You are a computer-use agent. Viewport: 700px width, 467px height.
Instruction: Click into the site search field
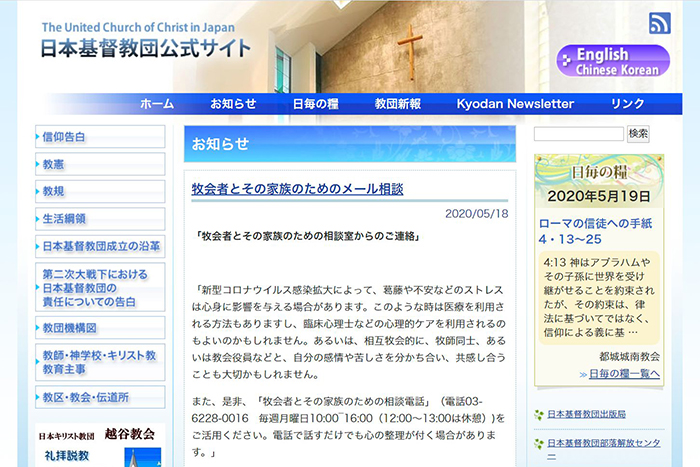click(x=579, y=134)
